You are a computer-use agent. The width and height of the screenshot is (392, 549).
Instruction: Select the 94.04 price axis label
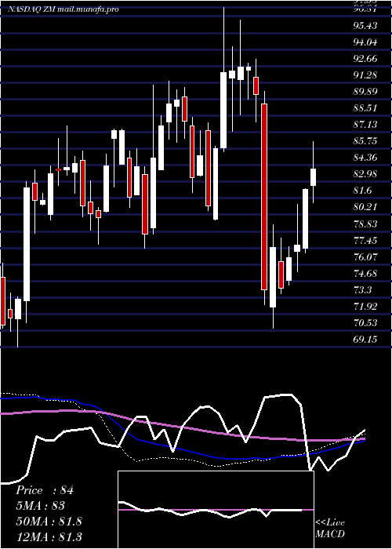click(366, 42)
